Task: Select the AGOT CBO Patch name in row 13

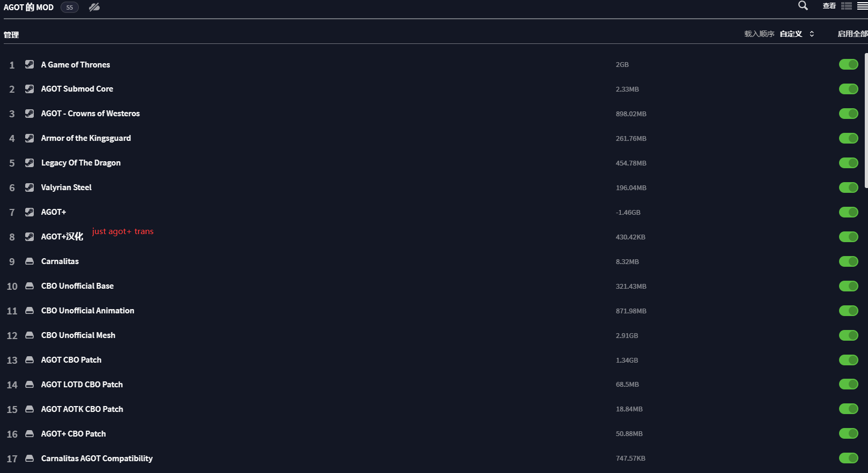Action: [71, 360]
